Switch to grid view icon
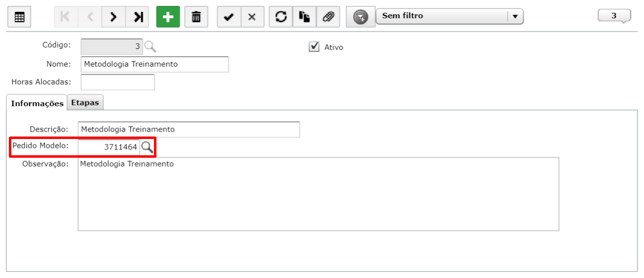Image resolution: width=644 pixels, height=278 pixels. coord(19,17)
